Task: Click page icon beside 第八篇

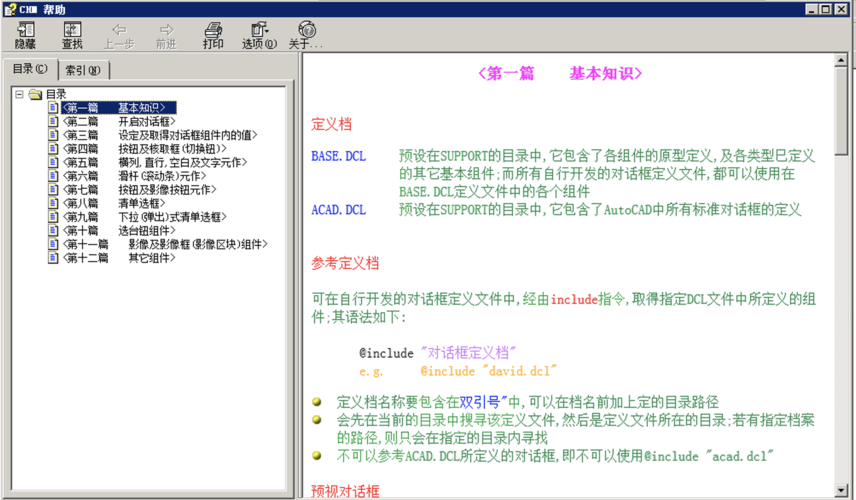Action: tap(53, 203)
